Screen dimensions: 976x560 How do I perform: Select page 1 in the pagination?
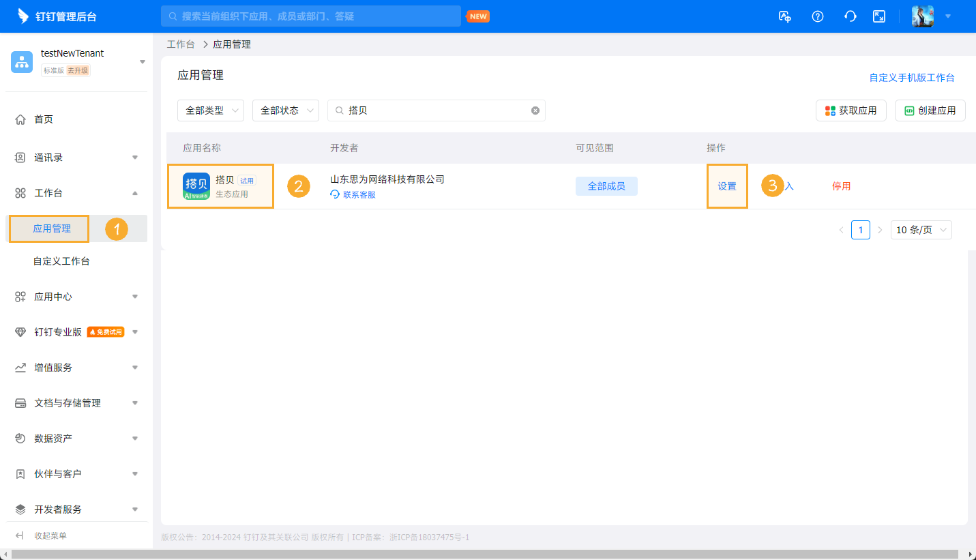[x=860, y=230]
